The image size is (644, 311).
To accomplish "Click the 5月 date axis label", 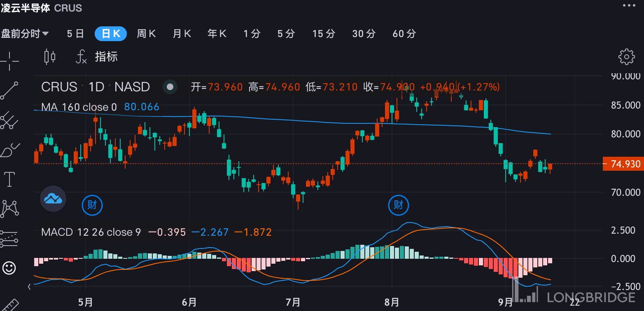I will click(x=85, y=303).
